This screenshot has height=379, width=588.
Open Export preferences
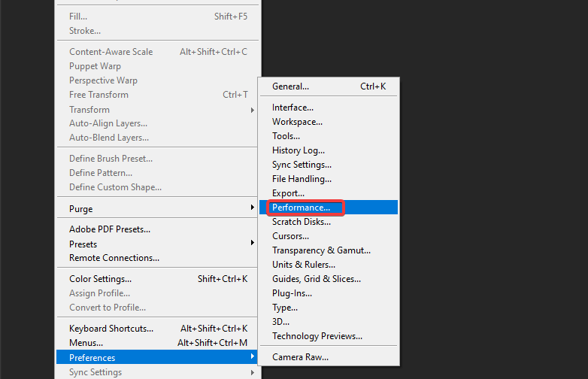point(329,193)
